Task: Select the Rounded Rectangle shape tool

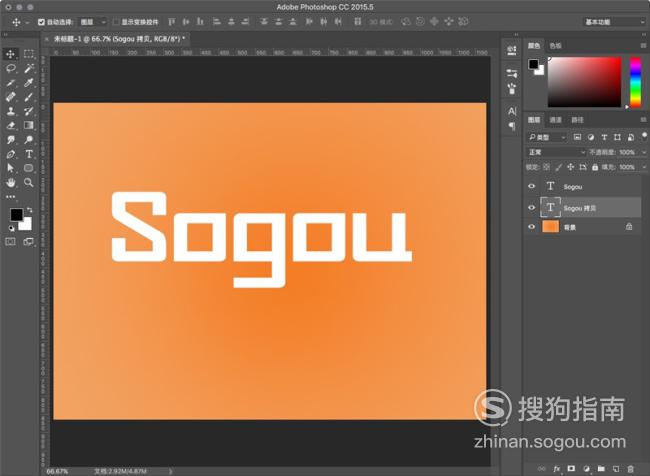Action: [x=29, y=168]
